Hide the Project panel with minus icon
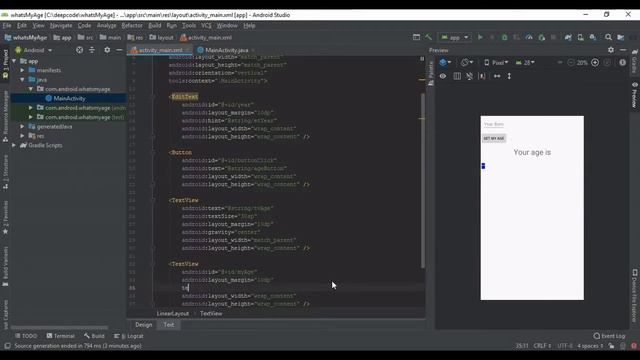The height and width of the screenshot is (360, 640). (x=119, y=50)
